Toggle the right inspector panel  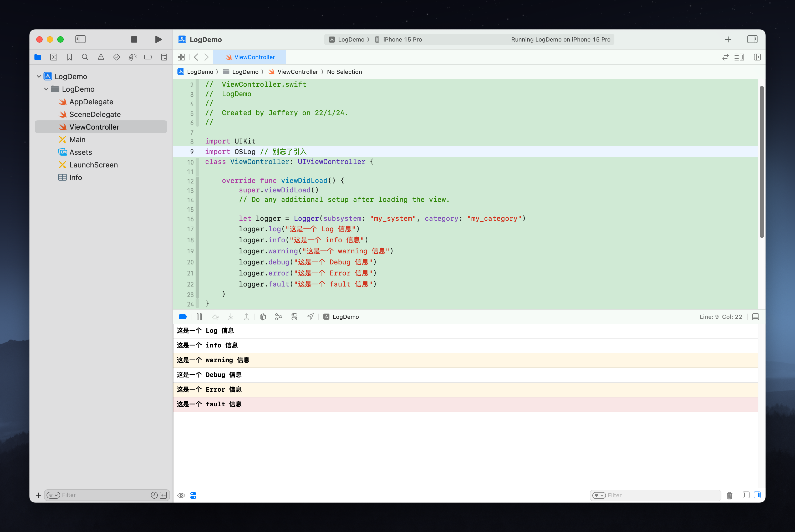click(x=752, y=39)
